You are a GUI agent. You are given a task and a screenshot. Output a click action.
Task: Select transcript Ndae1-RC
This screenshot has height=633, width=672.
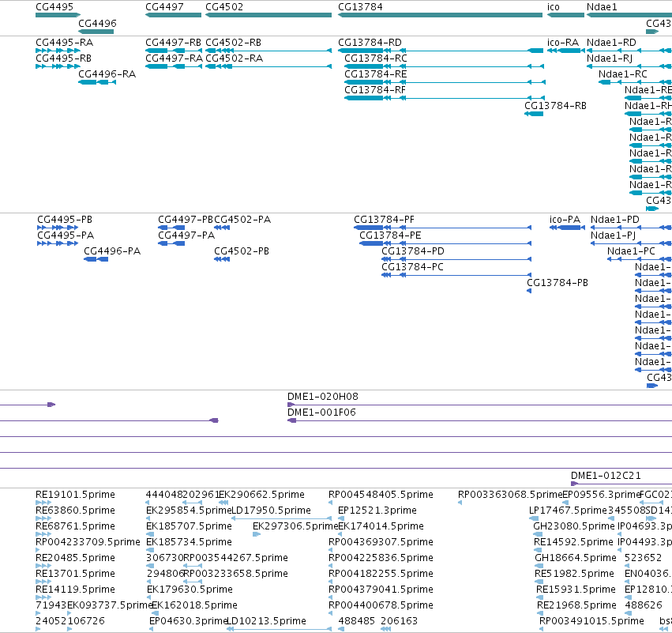(623, 74)
